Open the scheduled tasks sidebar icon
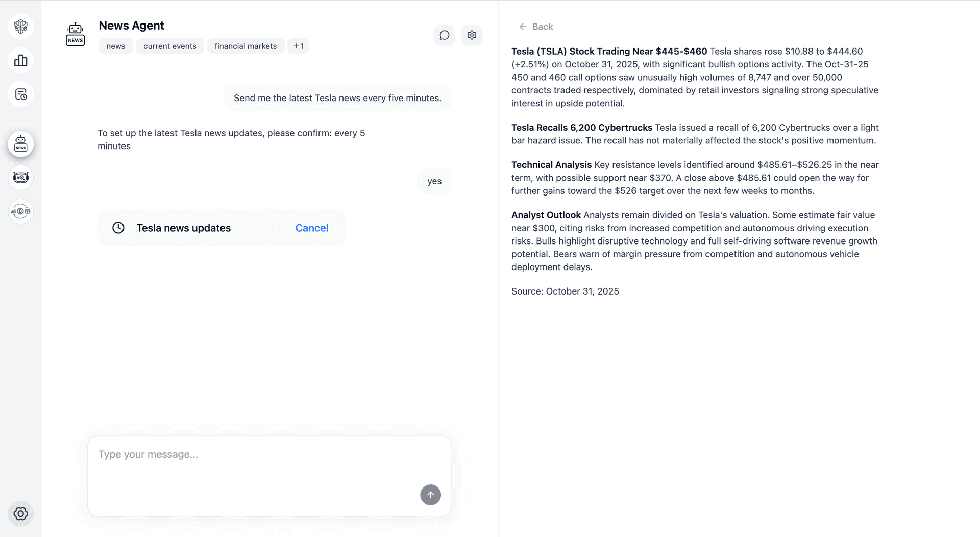This screenshot has height=537, width=980. click(x=21, y=94)
